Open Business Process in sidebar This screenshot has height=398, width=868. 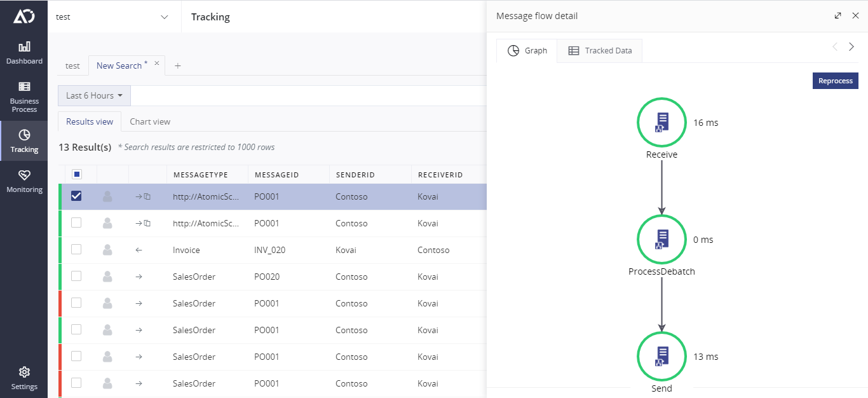click(24, 97)
